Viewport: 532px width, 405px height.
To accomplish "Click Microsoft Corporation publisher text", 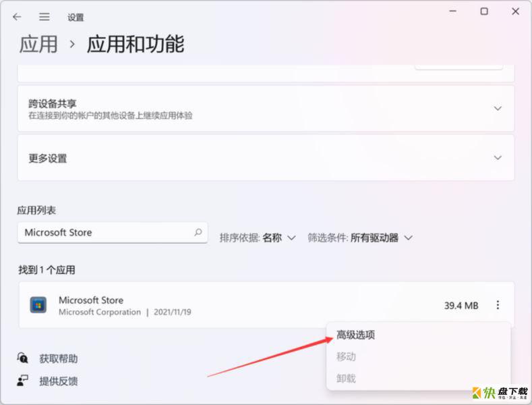I will tap(100, 312).
